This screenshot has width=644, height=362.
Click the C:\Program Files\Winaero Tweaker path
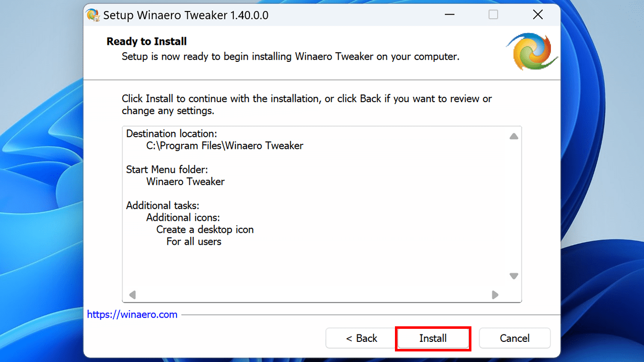pyautogui.click(x=224, y=146)
